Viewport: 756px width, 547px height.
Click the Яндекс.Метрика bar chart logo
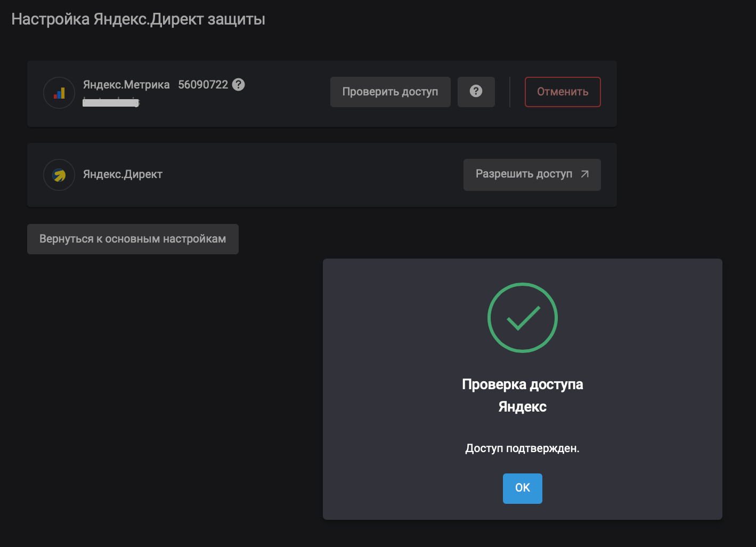click(x=59, y=93)
